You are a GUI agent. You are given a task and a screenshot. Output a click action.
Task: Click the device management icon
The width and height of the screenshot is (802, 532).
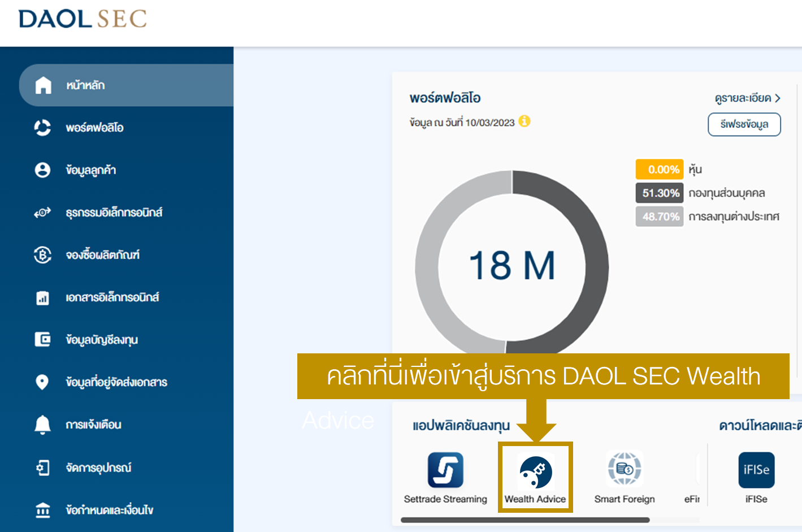point(43,468)
